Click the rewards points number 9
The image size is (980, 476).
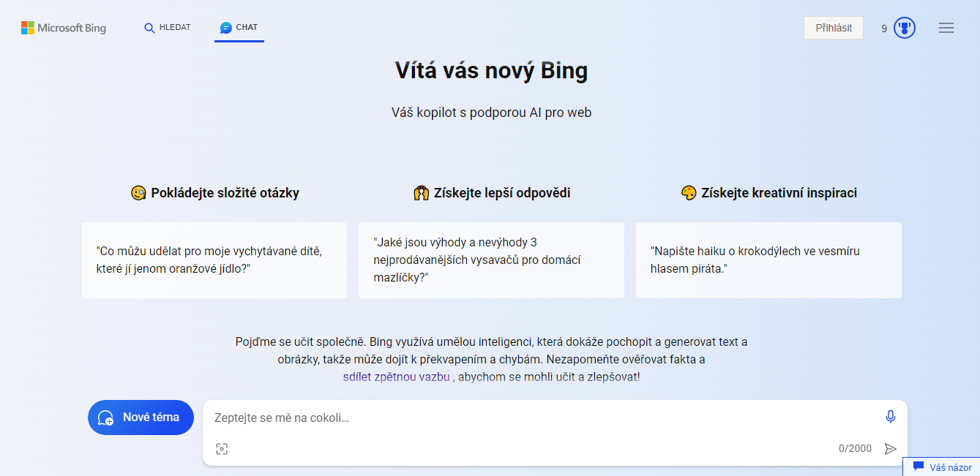click(x=884, y=29)
